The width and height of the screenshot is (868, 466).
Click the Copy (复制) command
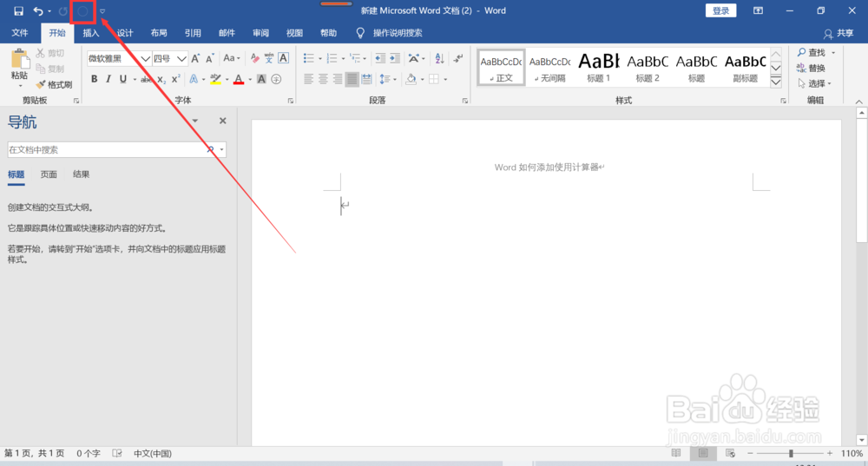[50, 69]
